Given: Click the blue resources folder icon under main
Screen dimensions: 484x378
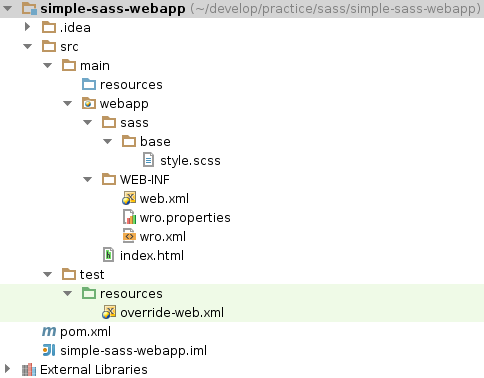Looking at the screenshot, I should point(89,84).
